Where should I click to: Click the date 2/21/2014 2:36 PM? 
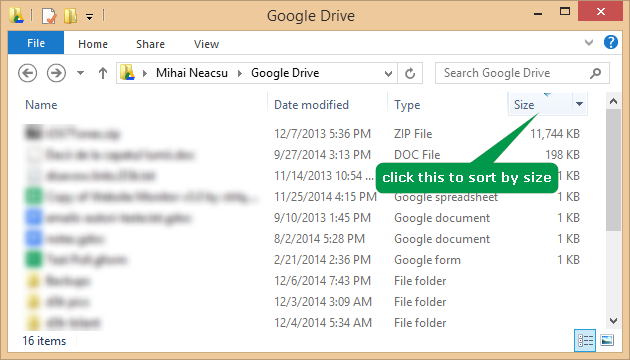click(322, 260)
